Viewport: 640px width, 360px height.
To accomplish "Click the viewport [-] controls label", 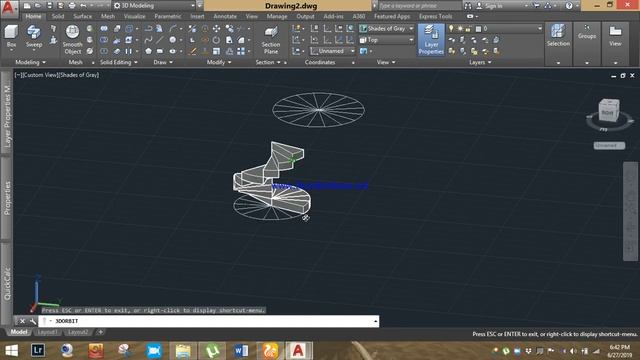I will 18,75.
